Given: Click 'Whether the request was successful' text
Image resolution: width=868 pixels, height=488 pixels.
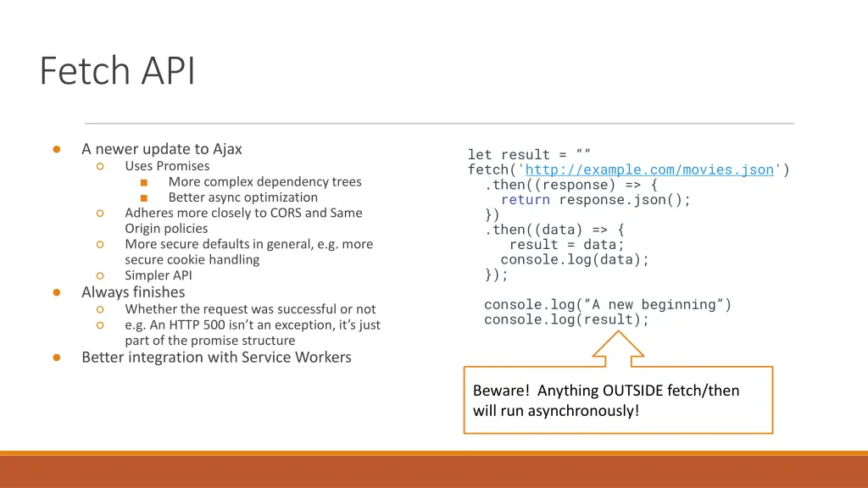Looking at the screenshot, I should click(x=250, y=308).
